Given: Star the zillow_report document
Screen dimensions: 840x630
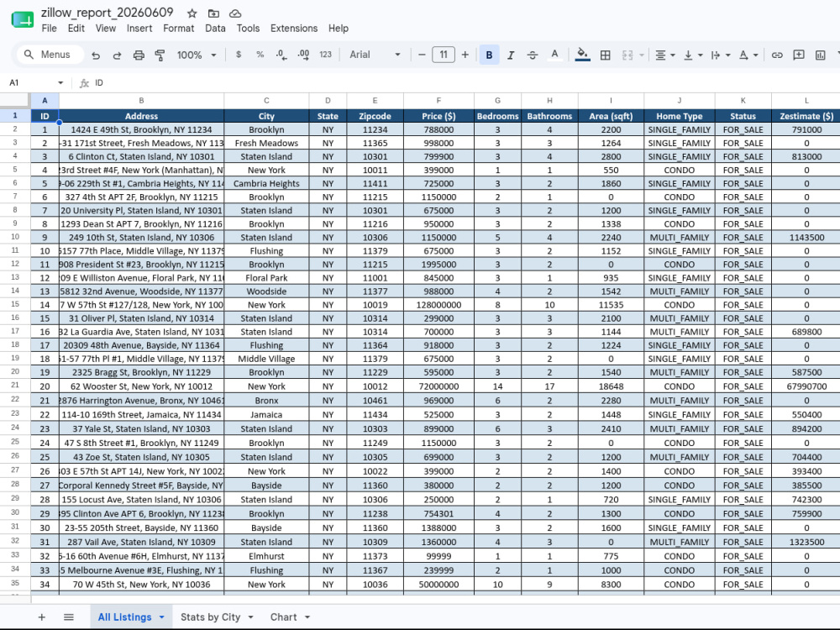Looking at the screenshot, I should click(x=192, y=13).
